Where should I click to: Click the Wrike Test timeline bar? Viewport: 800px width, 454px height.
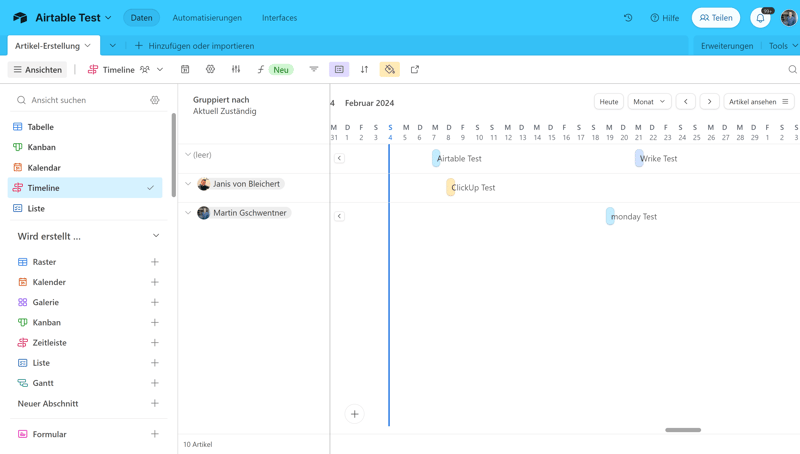657,159
